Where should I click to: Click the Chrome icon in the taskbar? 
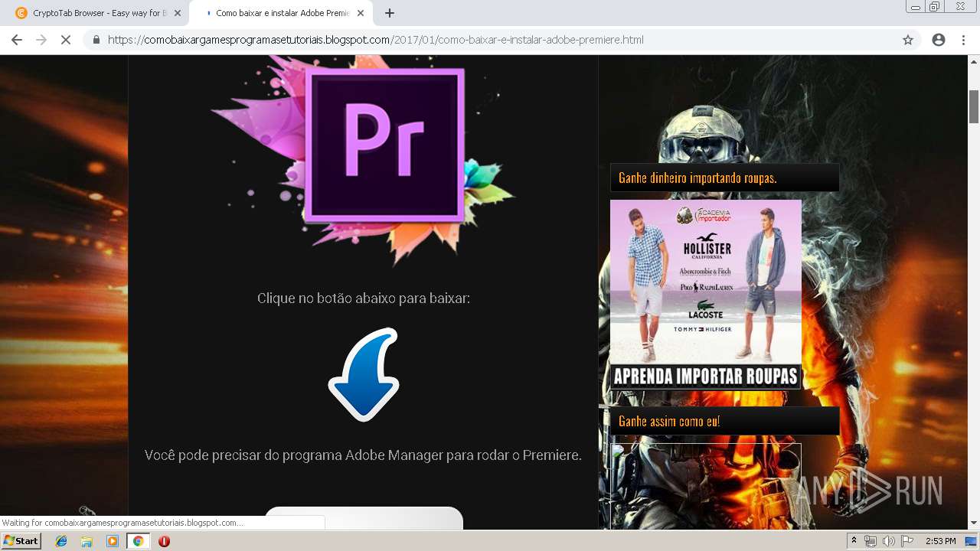pyautogui.click(x=138, y=541)
